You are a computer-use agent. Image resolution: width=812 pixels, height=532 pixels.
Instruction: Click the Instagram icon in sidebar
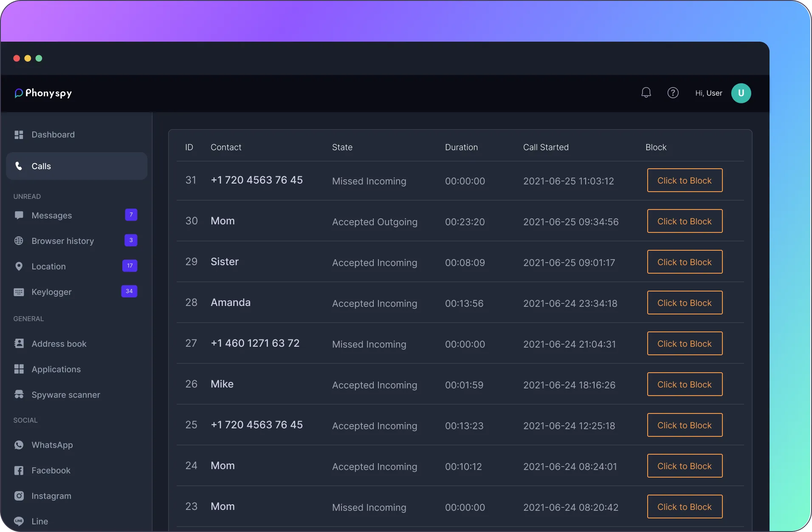(x=19, y=496)
